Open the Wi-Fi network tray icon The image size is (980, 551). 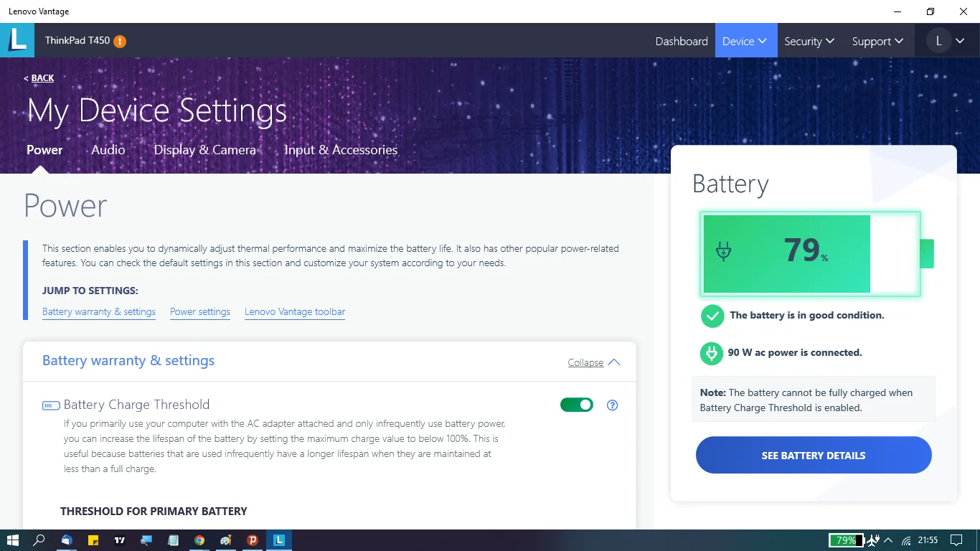pyautogui.click(x=906, y=540)
